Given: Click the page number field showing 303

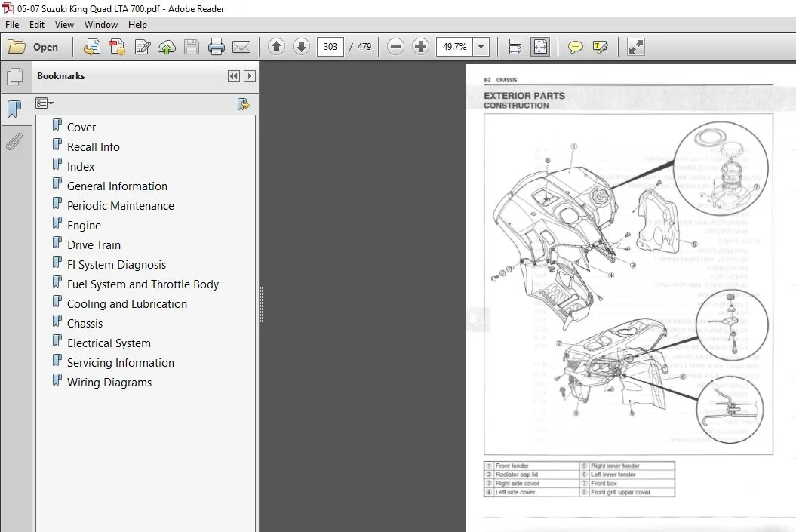Looking at the screenshot, I should click(x=330, y=47).
